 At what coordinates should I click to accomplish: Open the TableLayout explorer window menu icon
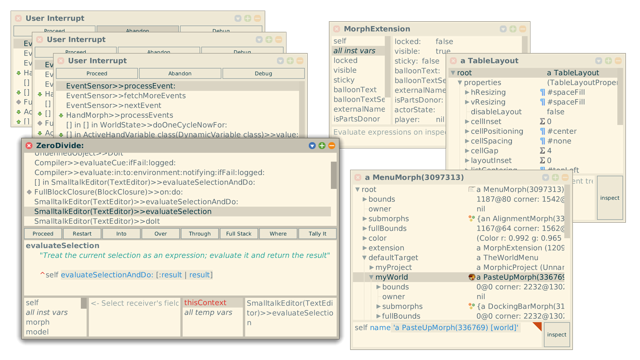[598, 61]
